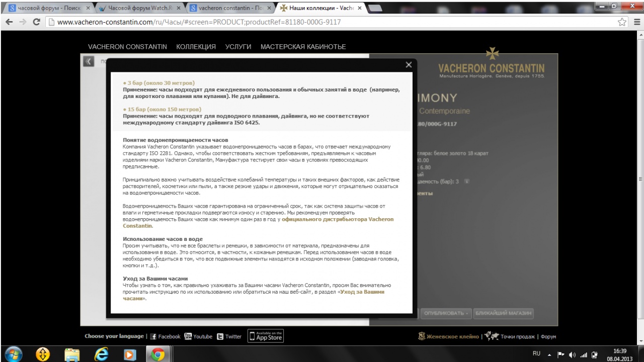Open the Chrome menu button
Viewport: 644px width, 362px height.
coord(636,22)
